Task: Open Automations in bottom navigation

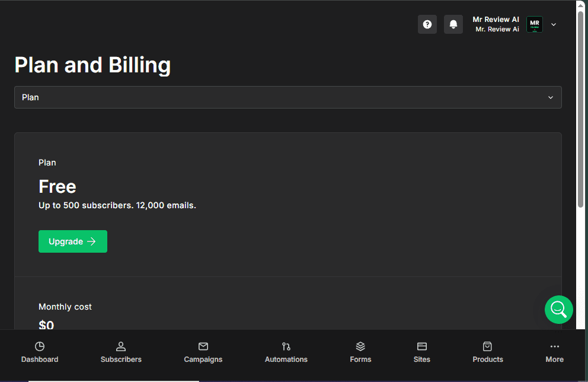Action: [x=286, y=352]
